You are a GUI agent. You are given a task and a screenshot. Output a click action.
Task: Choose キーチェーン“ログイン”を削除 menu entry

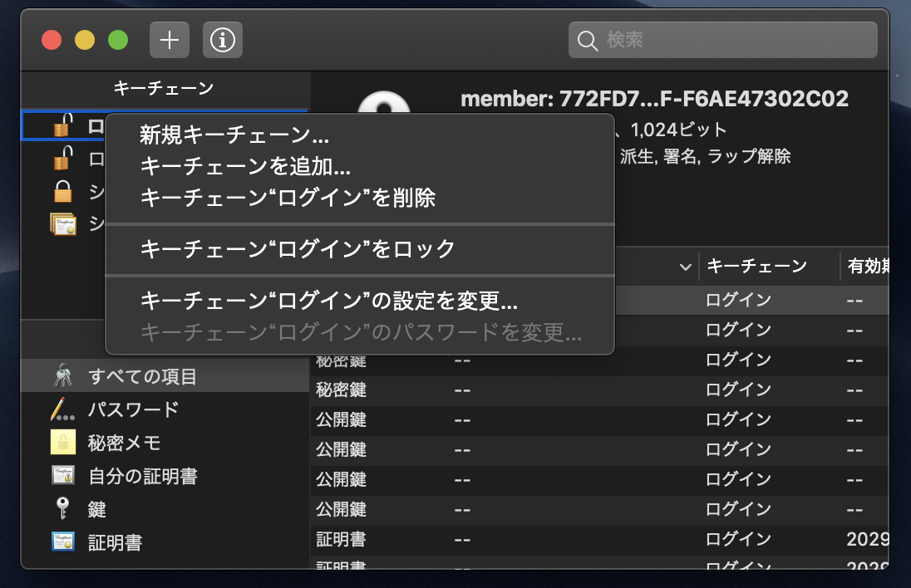pos(360,198)
